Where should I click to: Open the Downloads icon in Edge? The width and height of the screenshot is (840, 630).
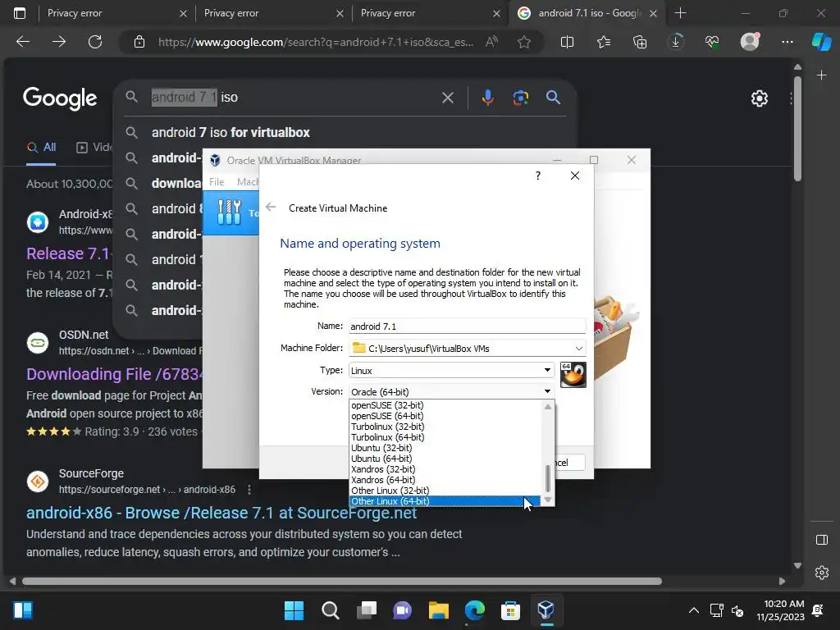tap(676, 42)
